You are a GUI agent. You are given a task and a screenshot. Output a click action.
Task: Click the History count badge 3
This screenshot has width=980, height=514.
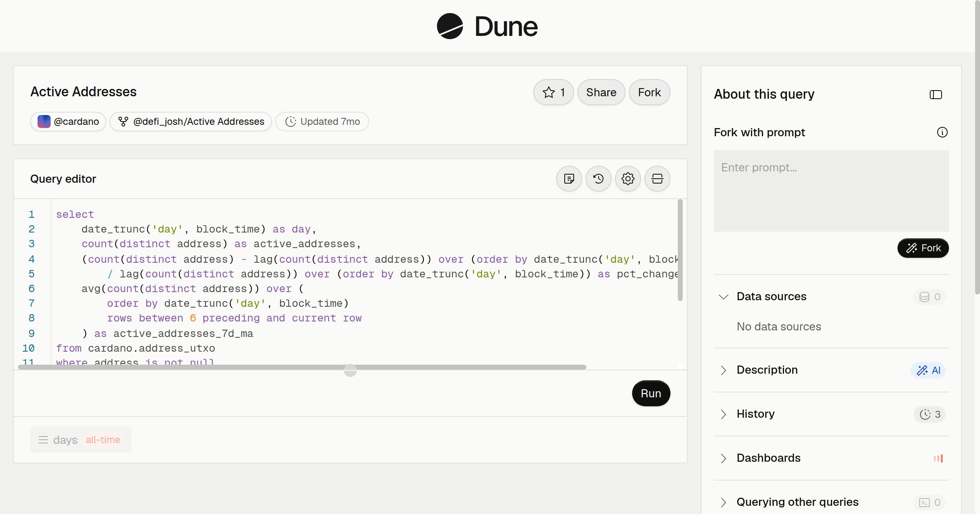[x=930, y=414]
